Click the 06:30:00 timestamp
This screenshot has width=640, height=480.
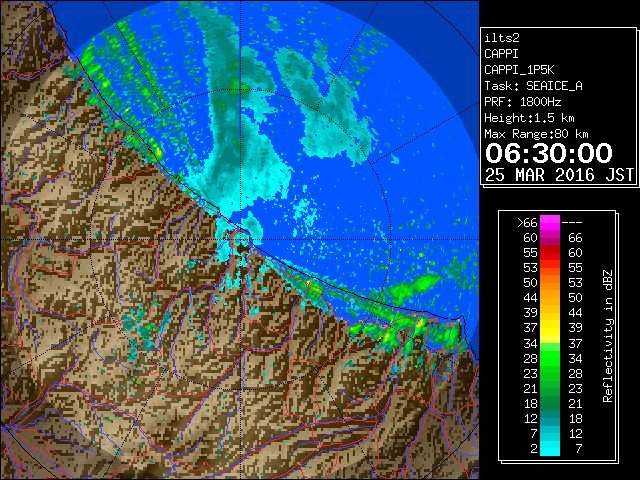point(549,153)
